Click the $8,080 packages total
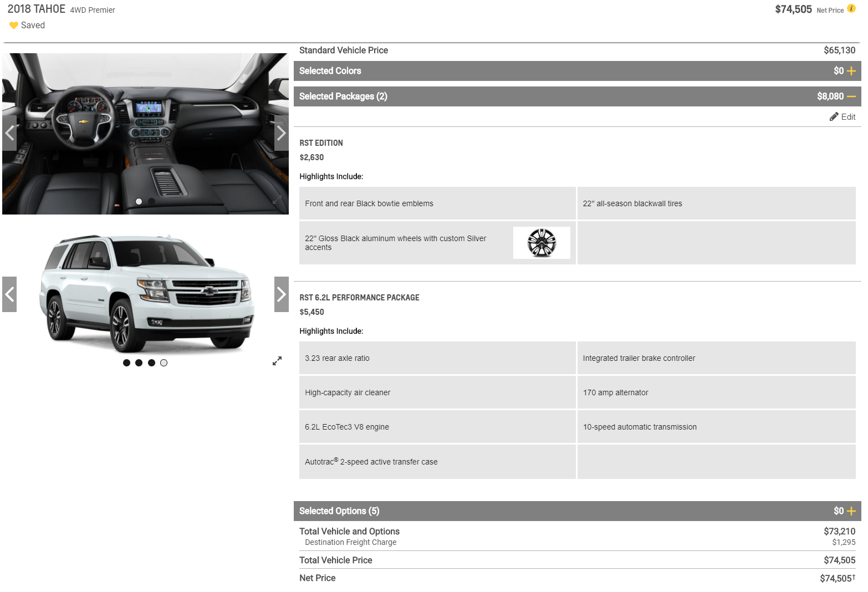Image resolution: width=868 pixels, height=592 pixels. click(x=830, y=96)
